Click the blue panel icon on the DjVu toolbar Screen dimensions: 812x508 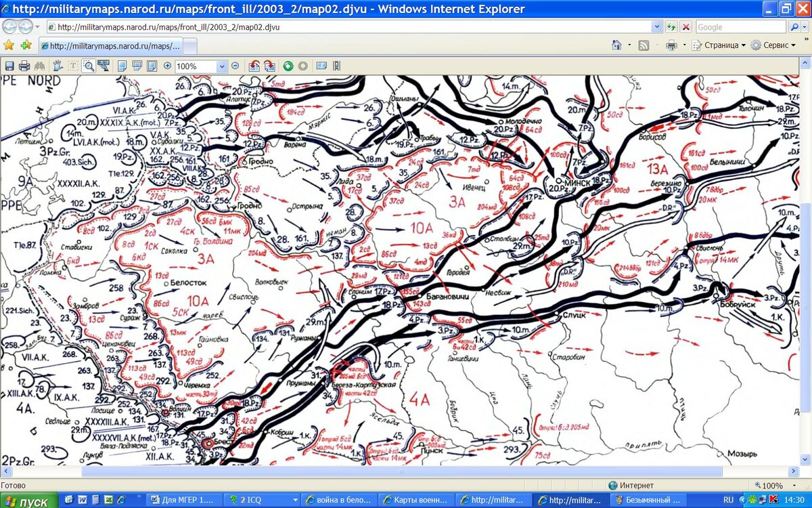(x=321, y=66)
